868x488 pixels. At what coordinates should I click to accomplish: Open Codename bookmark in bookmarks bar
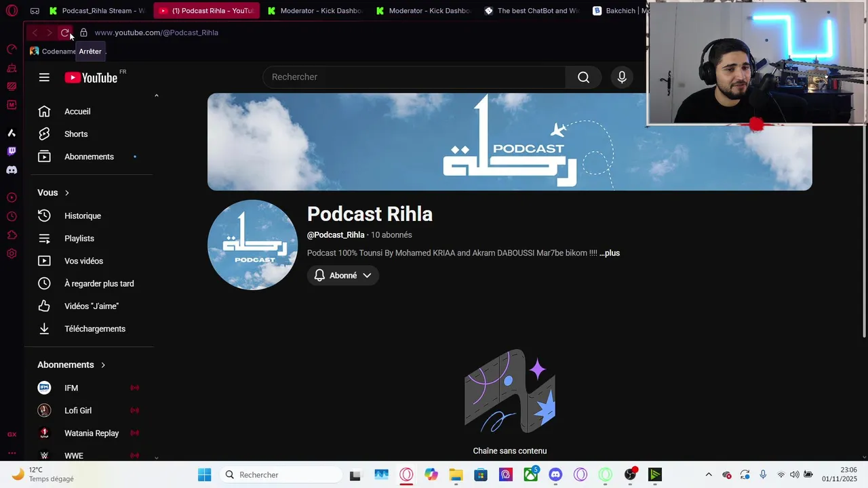pos(53,52)
